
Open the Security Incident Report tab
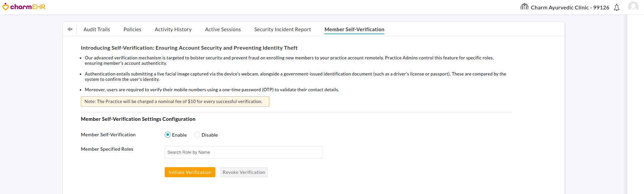pos(282,29)
